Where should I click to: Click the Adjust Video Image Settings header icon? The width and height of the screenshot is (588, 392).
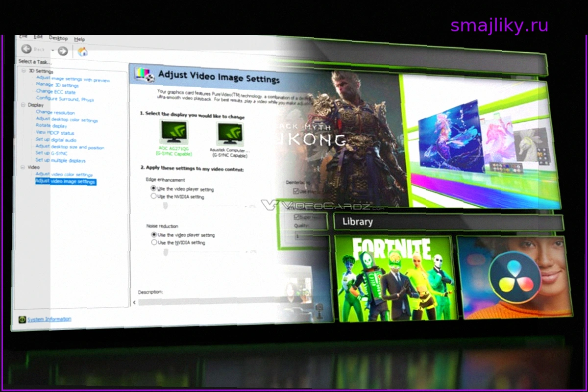click(x=144, y=74)
